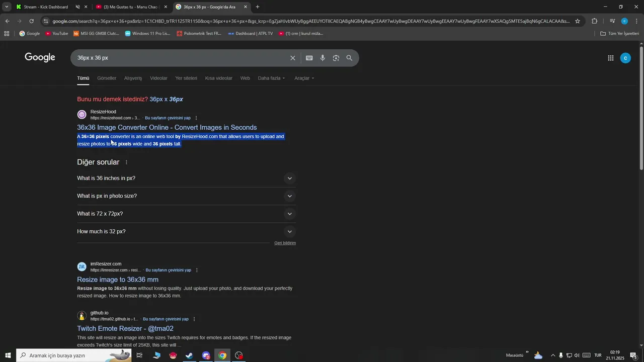Show hidden system tray icons
644x362 pixels.
tap(553, 355)
